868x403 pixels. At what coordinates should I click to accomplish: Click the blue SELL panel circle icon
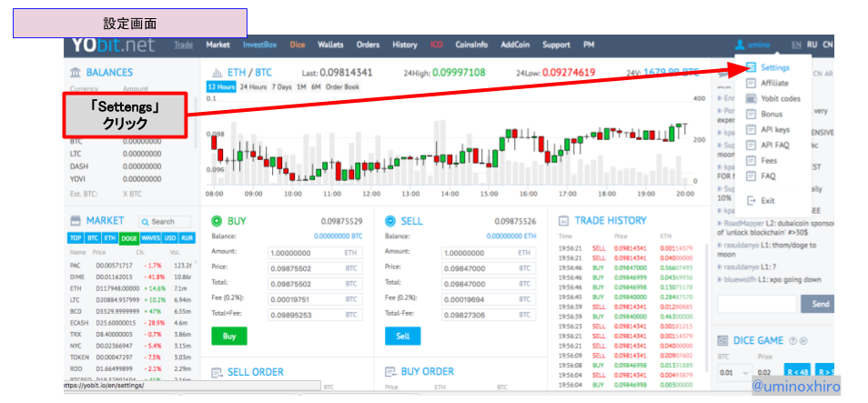tap(390, 221)
